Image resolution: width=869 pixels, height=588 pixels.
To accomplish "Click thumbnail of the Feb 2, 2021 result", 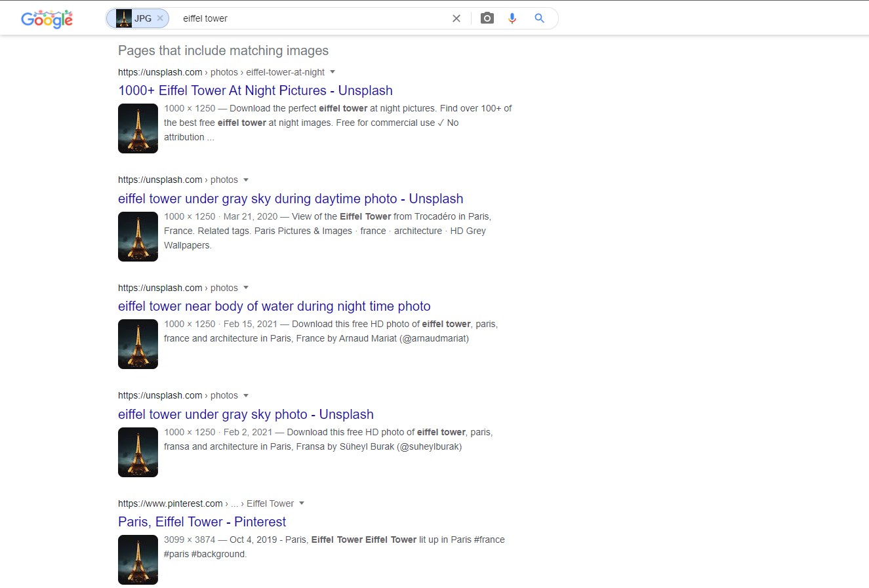I will tap(138, 452).
